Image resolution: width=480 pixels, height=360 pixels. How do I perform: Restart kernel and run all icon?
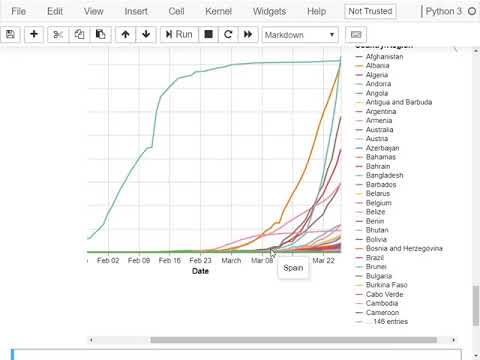[x=248, y=34]
